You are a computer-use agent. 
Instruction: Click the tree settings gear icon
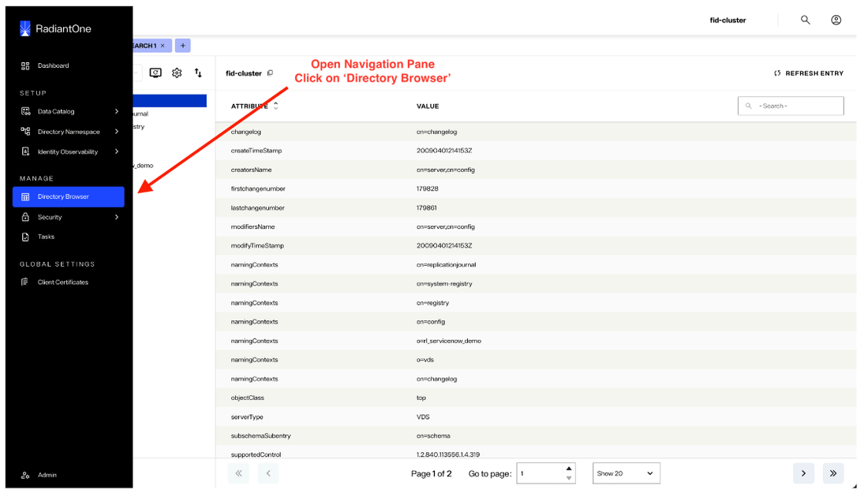pos(177,73)
